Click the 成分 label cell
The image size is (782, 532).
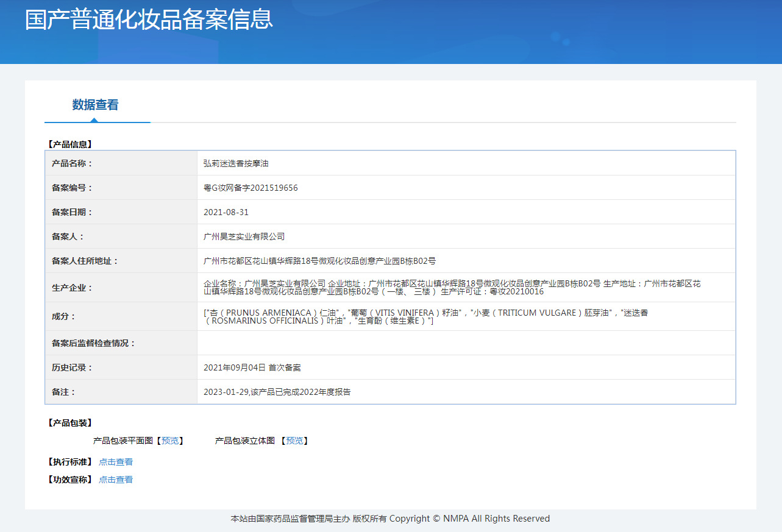point(121,316)
